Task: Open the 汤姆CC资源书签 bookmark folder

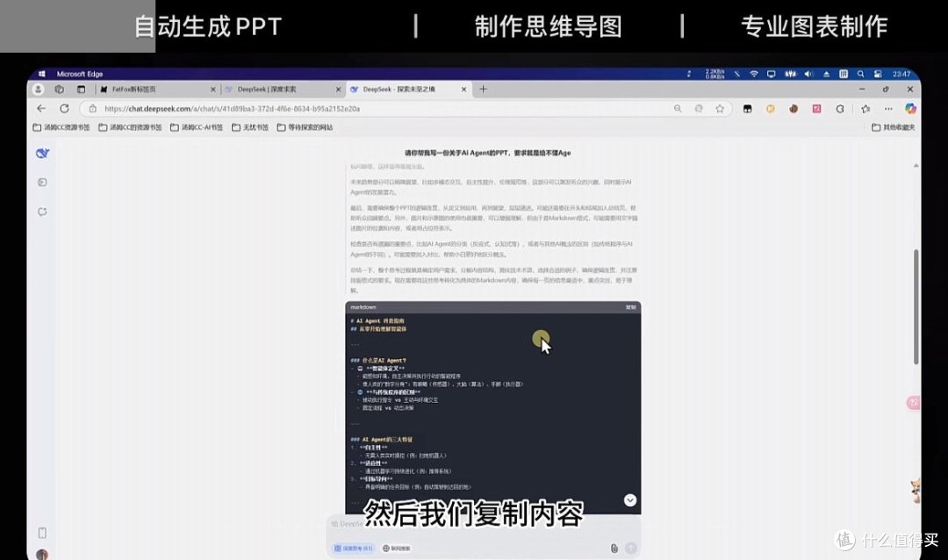Action: click(61, 127)
